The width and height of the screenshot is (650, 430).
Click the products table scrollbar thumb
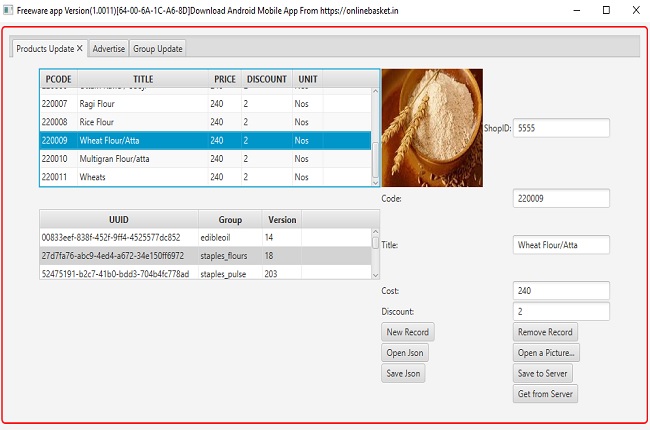[x=376, y=160]
